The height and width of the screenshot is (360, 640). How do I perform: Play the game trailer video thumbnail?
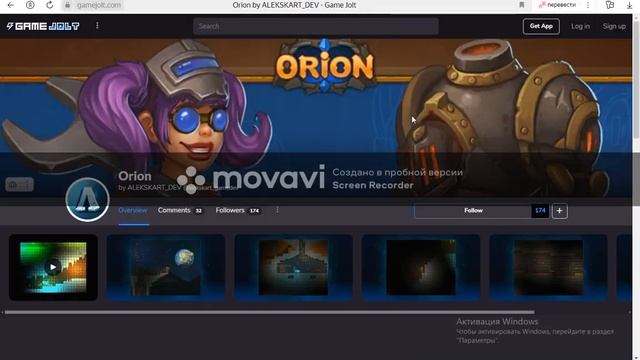53,267
